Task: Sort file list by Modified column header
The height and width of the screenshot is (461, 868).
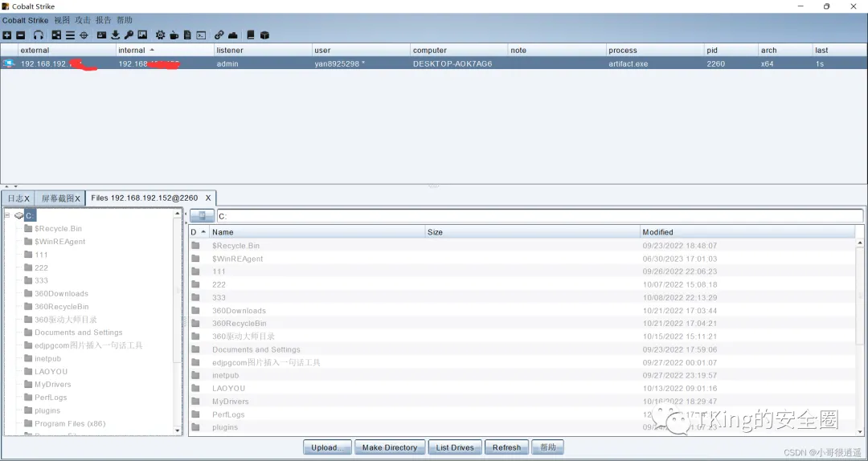Action: pos(747,232)
